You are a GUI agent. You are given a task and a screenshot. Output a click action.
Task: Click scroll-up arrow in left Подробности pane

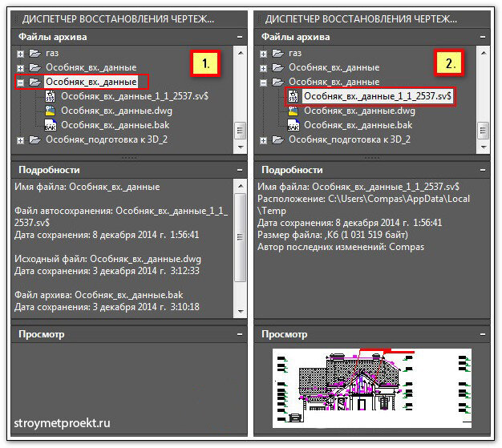point(241,186)
